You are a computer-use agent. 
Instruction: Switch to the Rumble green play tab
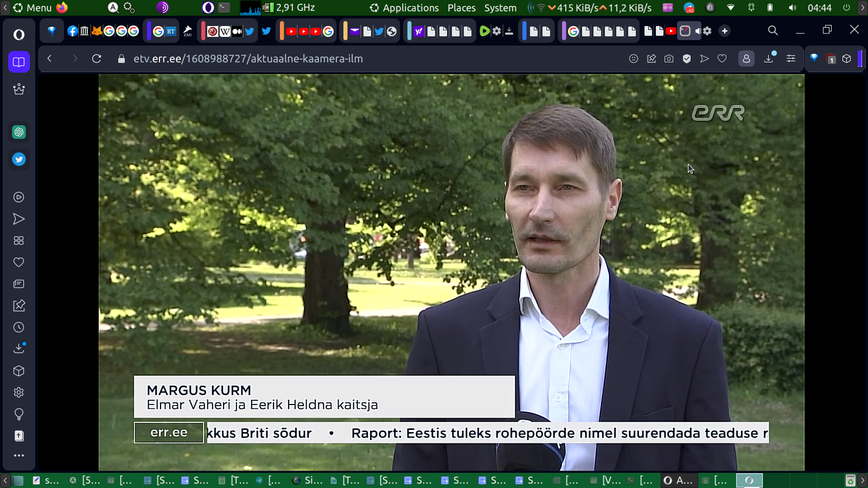tap(484, 31)
